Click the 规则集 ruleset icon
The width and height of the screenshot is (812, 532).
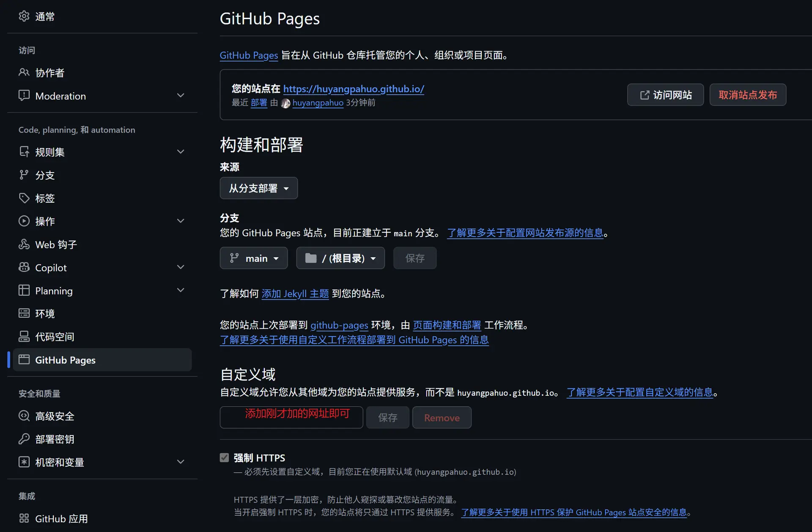pyautogui.click(x=24, y=152)
